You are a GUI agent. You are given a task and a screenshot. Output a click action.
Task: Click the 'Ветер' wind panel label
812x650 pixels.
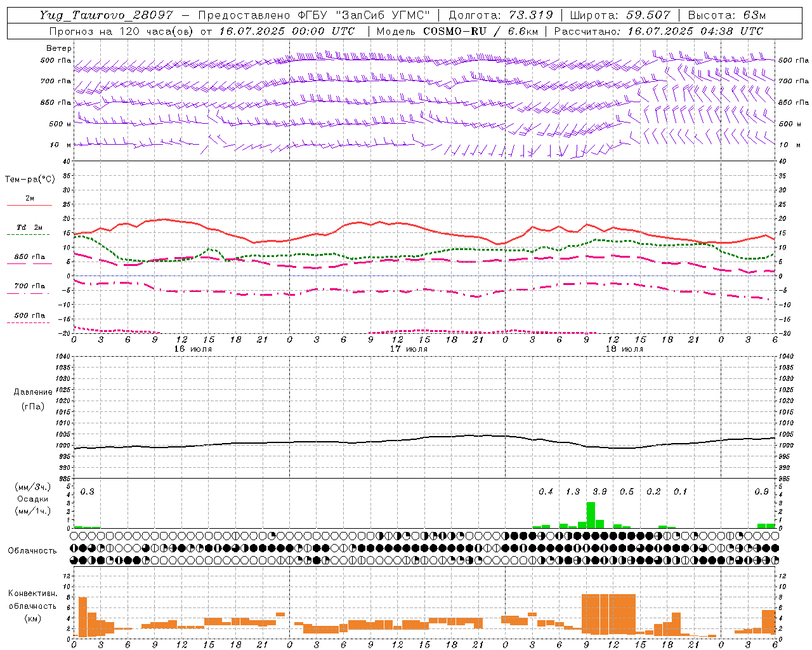[59, 48]
